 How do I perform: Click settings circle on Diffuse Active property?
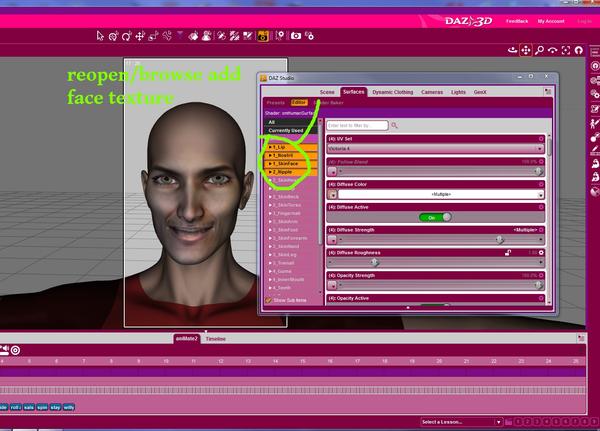pos(541,207)
